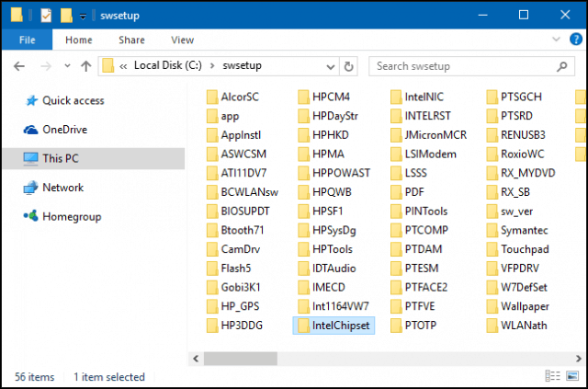Select the PTFACE2 folder

pos(419,287)
